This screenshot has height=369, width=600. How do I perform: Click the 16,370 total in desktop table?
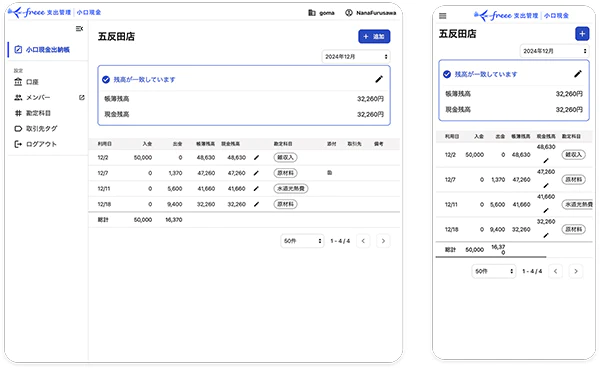pos(174,220)
